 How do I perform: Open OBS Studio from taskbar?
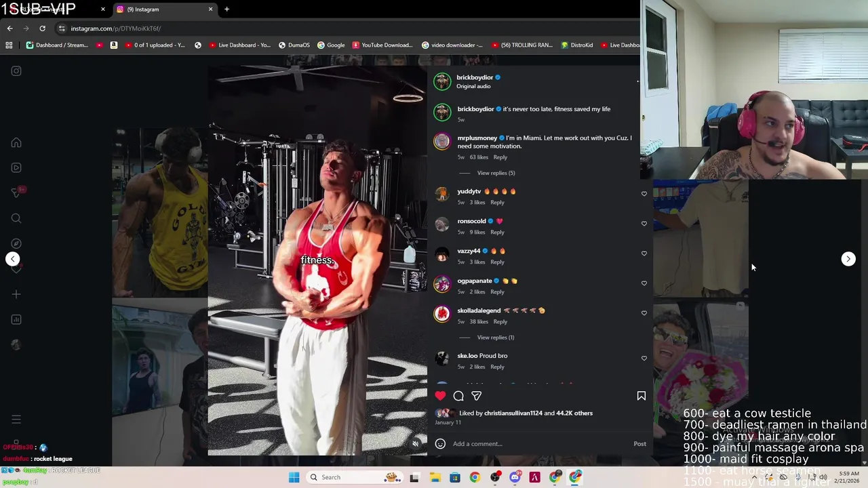(495, 477)
